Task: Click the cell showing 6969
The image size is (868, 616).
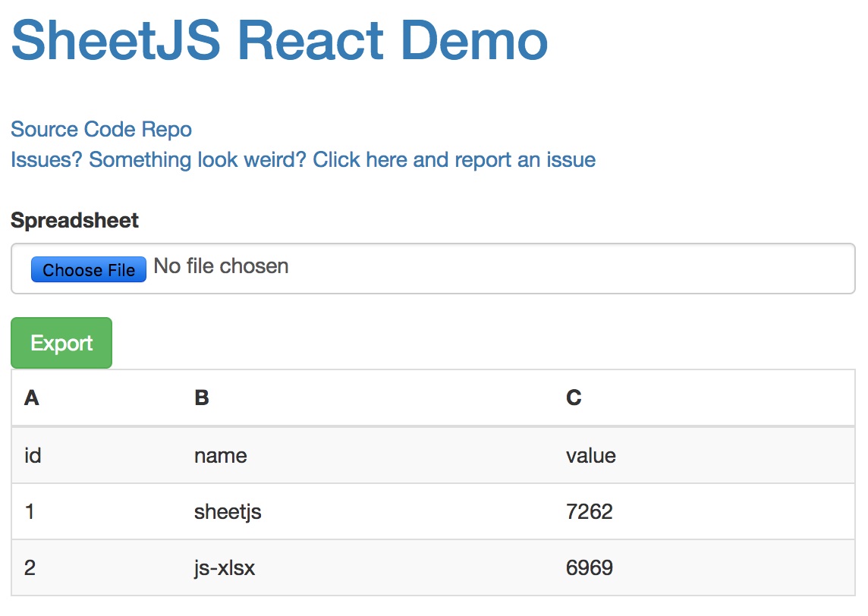Action: click(589, 567)
